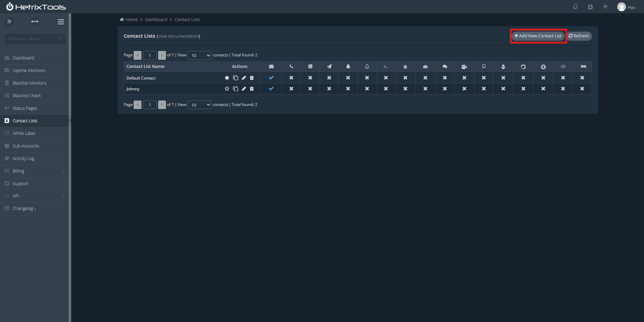Refresh the contact lists table
This screenshot has width=644, height=322.
[x=579, y=36]
